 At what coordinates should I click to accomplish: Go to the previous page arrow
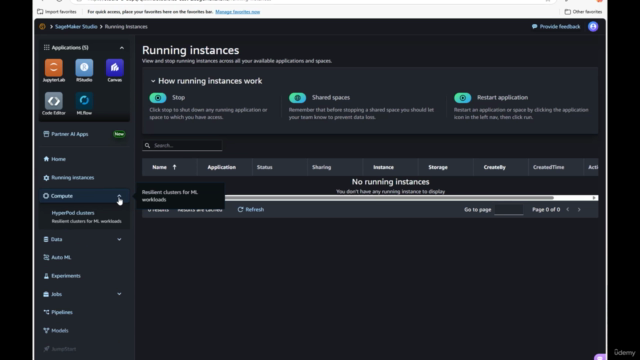pyautogui.click(x=567, y=209)
